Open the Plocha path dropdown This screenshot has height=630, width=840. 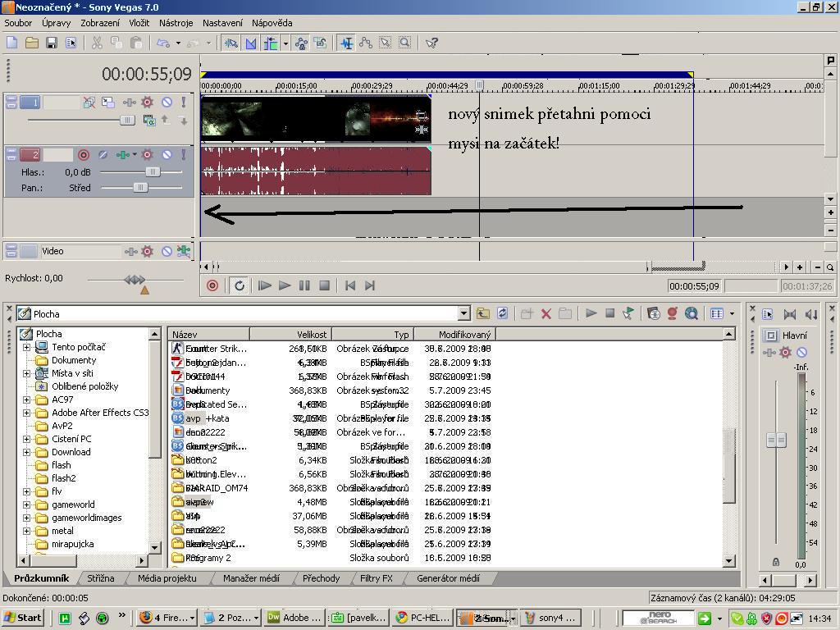[x=463, y=313]
